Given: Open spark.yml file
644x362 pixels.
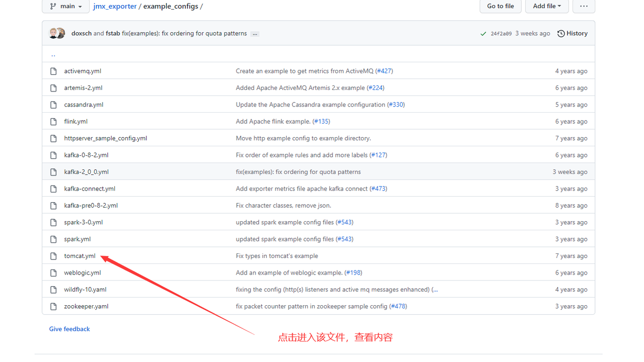Looking at the screenshot, I should (x=77, y=239).
